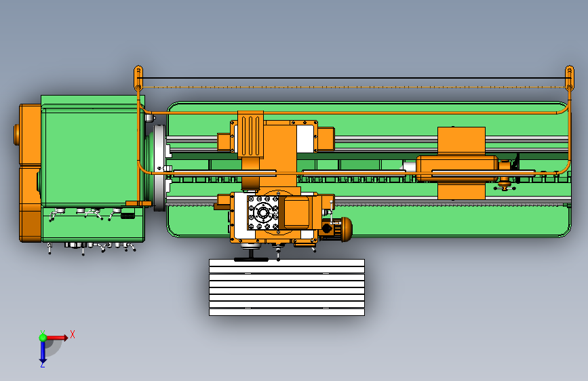588x381 pixels.
Task: Select the square tool post with bolt circle
Action: [x=263, y=213]
